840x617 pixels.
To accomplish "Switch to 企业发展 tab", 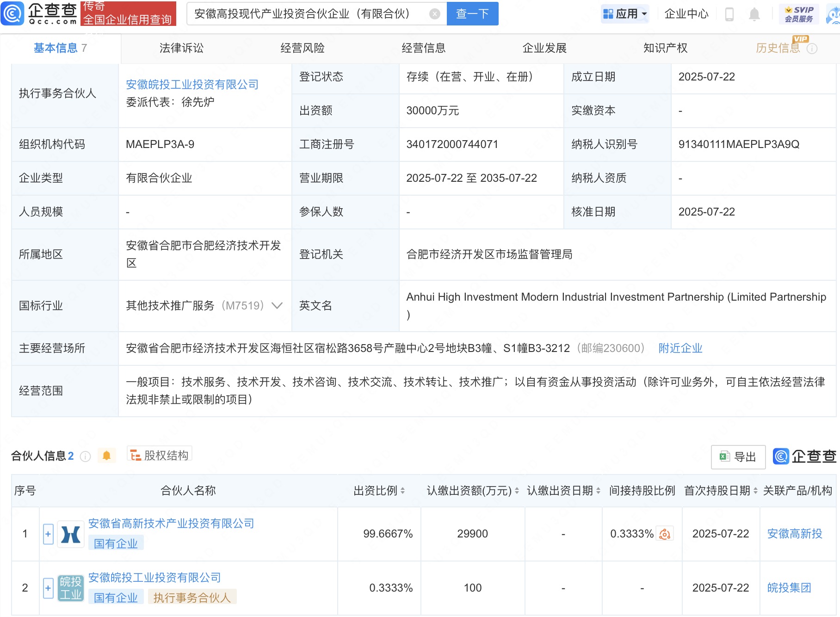I will click(545, 48).
